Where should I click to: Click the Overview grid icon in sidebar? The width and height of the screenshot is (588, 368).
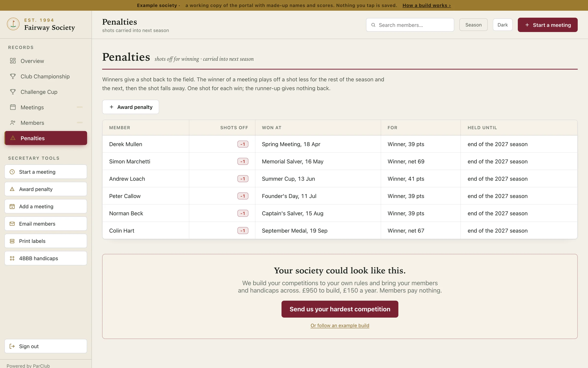pyautogui.click(x=13, y=61)
